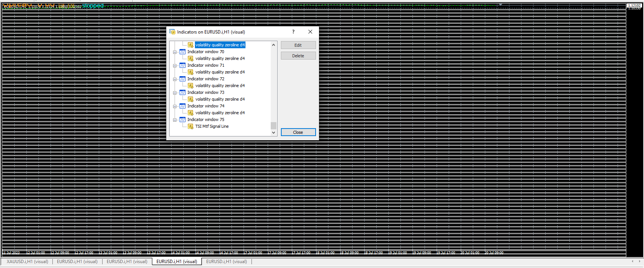644x268 pixels.
Task: Select volatility quality zeroline d4 under window 74
Action: pyautogui.click(x=220, y=113)
